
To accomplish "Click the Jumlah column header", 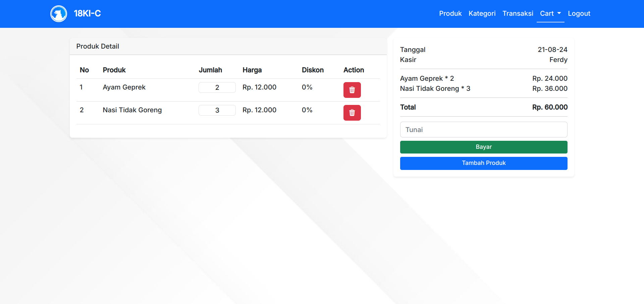I will (x=210, y=70).
